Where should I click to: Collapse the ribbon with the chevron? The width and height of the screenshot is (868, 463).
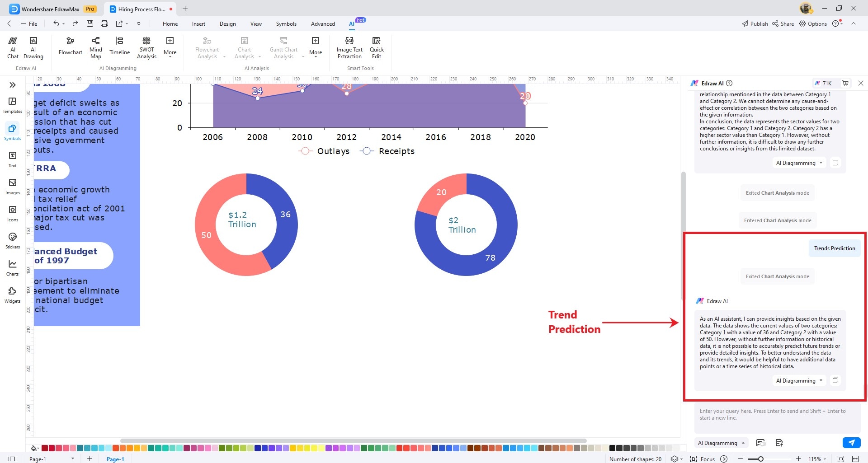pyautogui.click(x=854, y=23)
